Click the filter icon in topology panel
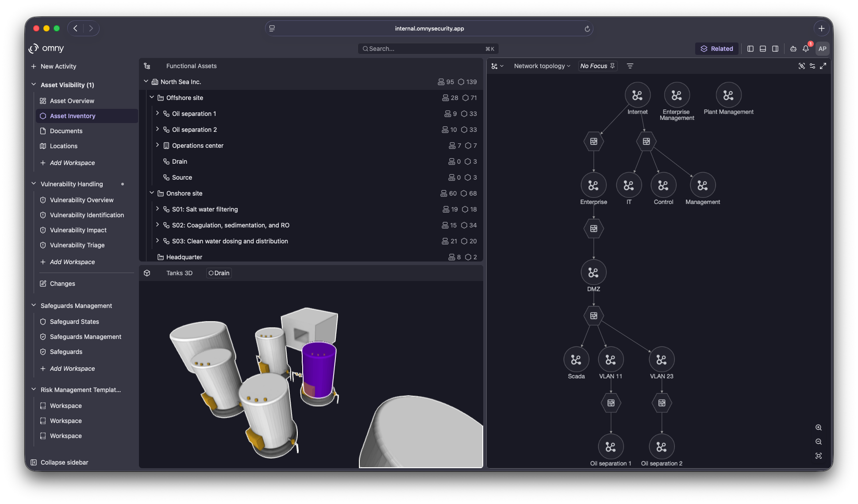 [x=630, y=66]
